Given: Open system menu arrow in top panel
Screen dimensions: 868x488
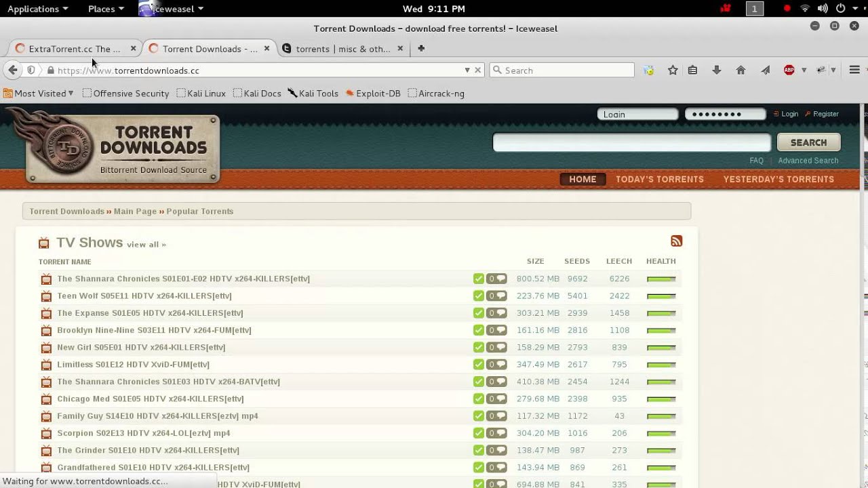Looking at the screenshot, I should tap(854, 9).
